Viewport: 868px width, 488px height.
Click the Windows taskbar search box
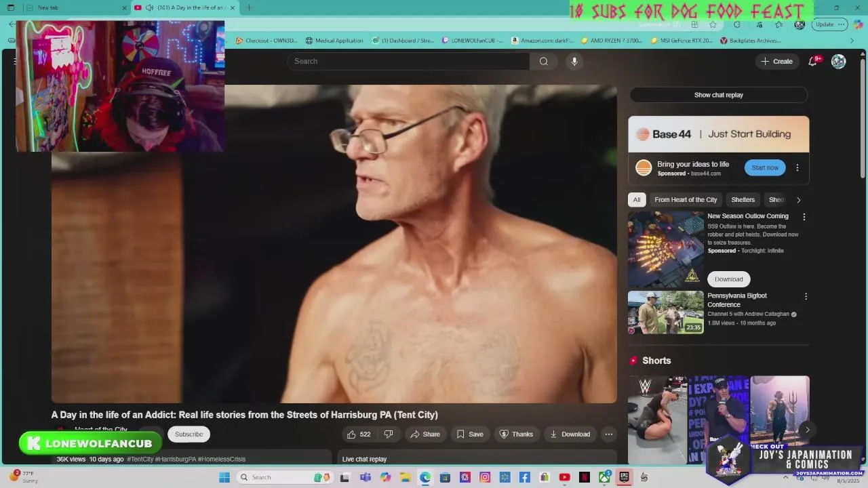(285, 477)
